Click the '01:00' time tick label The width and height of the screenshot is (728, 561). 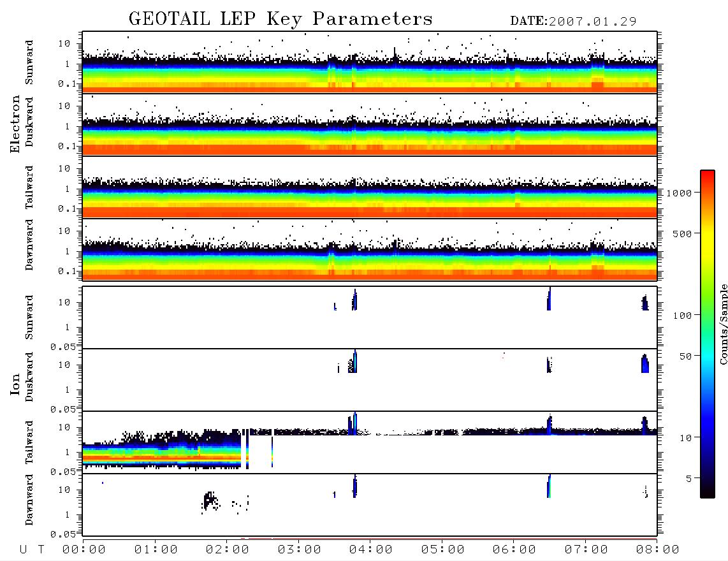156,550
